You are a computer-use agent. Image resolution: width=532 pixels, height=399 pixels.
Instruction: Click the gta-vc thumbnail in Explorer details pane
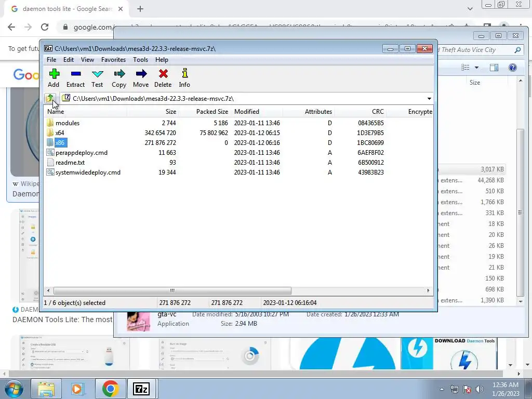click(x=138, y=321)
